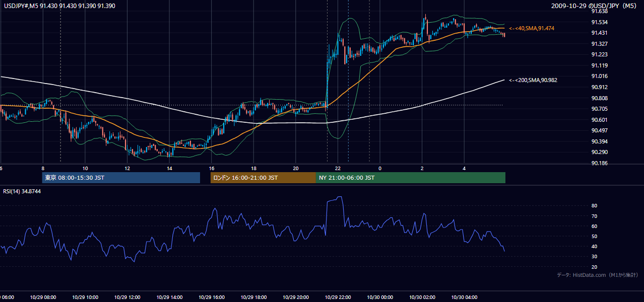Click price axis label 90.290
Image resolution: width=644 pixels, height=302 pixels.
click(x=599, y=152)
